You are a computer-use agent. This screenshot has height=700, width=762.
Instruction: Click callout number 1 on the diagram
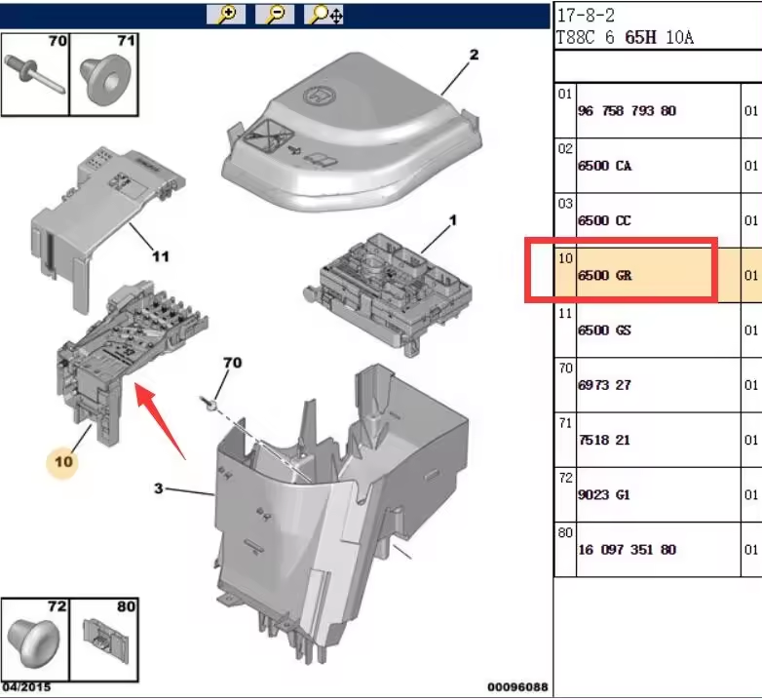tap(453, 220)
